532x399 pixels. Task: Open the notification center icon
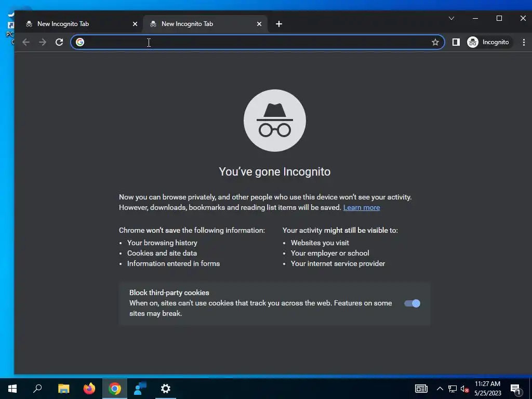pos(516,389)
